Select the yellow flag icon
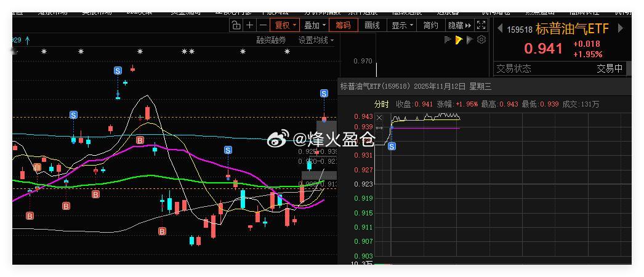The image size is (644, 277). [x=459, y=40]
